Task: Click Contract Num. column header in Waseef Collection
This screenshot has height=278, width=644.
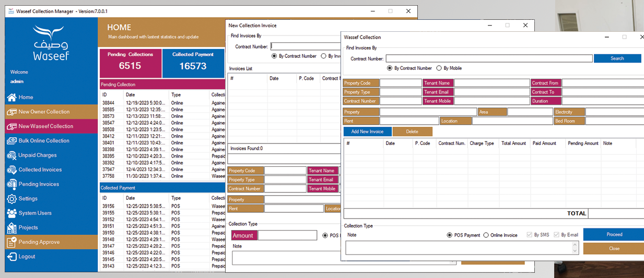Action: click(x=452, y=143)
